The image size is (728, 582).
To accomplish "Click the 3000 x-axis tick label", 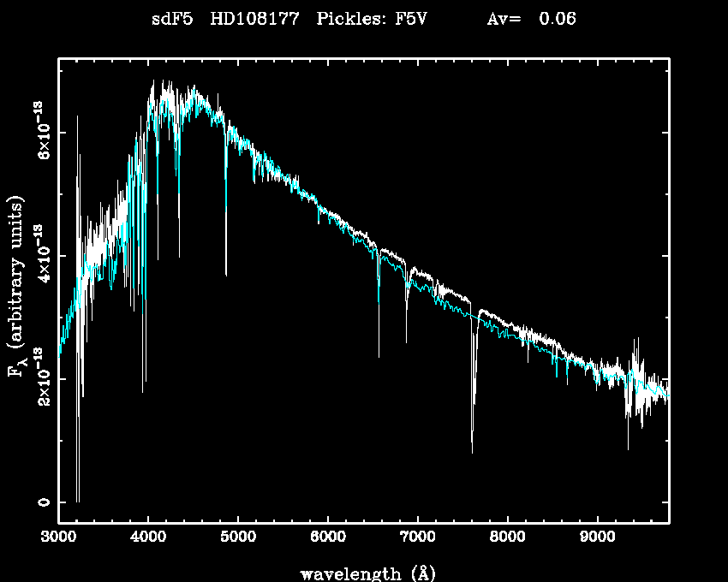I will point(58,537).
